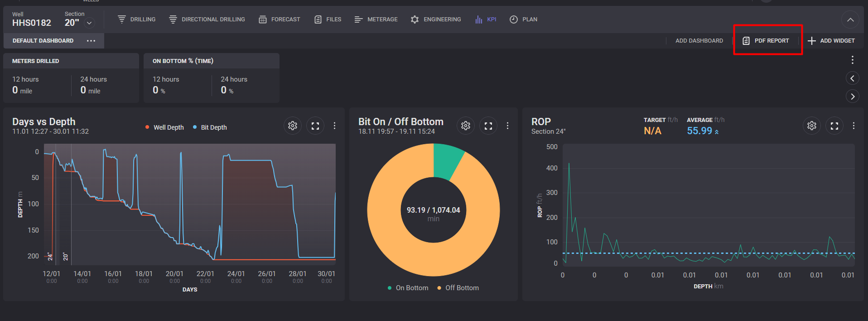The width and height of the screenshot is (868, 321).
Task: Open the Directional Drilling tab
Action: point(207,19)
